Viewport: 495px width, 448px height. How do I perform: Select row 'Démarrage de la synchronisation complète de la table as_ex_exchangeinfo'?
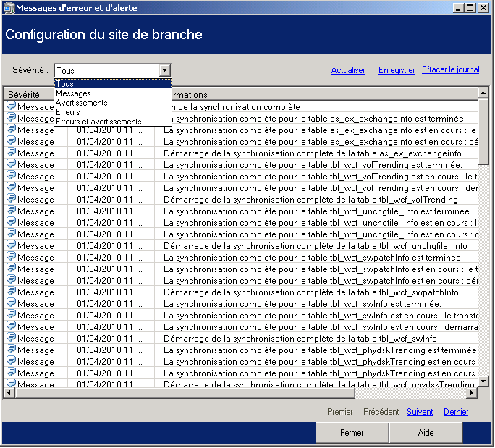click(240, 153)
